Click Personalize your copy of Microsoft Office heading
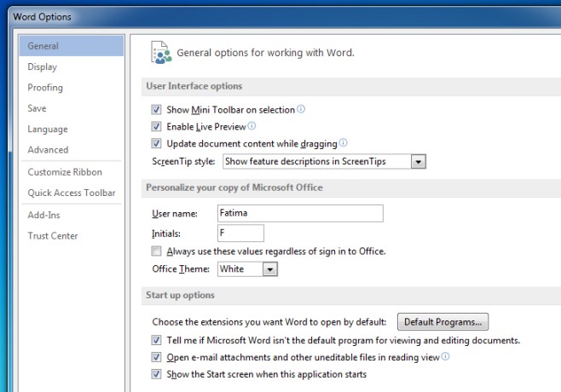 [234, 187]
